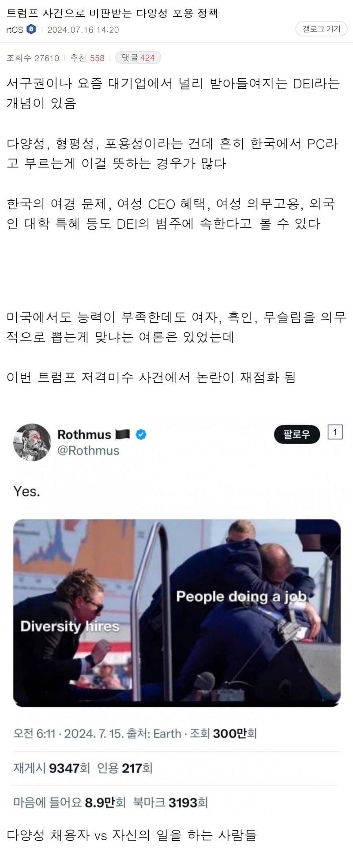
Task: Open the 마음에 들어요 8.9만회 likes list
Action: [70, 802]
